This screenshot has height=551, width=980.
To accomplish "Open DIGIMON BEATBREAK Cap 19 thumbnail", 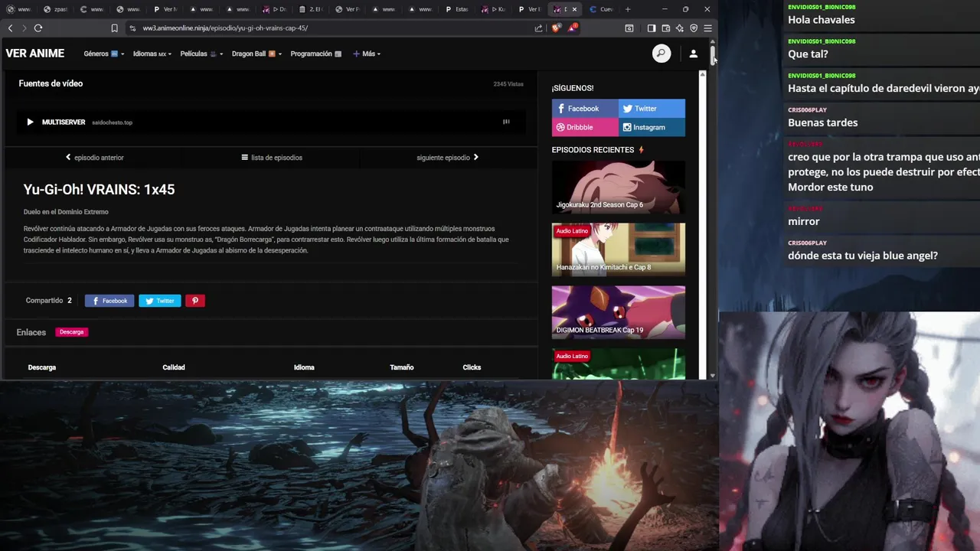I will coord(619,311).
